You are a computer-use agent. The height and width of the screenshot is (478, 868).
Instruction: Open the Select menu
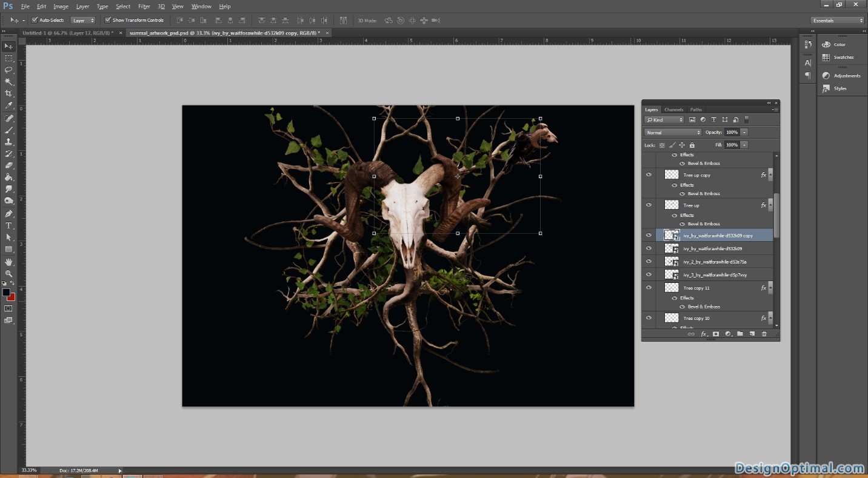123,6
